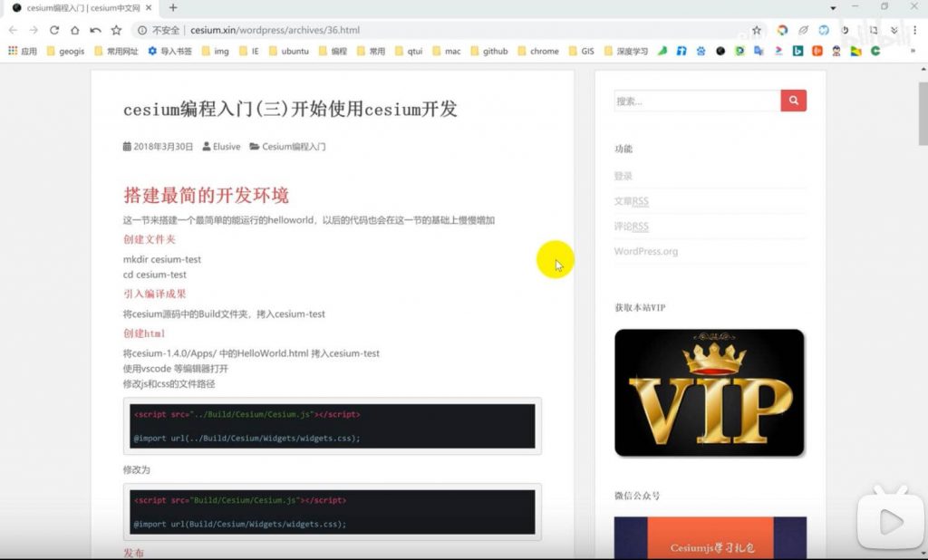
Task: Click the 登录 login link
Action: pos(623,176)
